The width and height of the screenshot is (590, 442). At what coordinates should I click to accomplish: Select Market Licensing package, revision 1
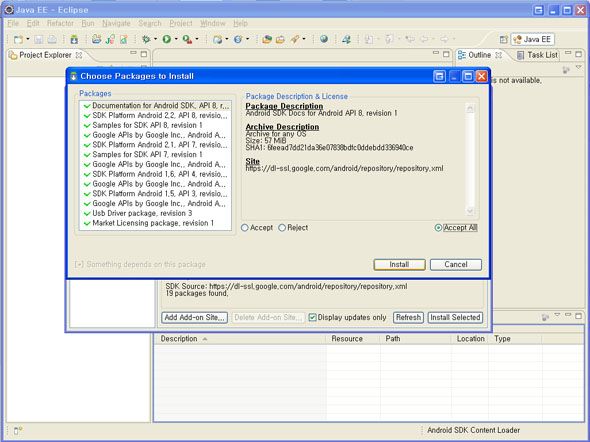[155, 223]
